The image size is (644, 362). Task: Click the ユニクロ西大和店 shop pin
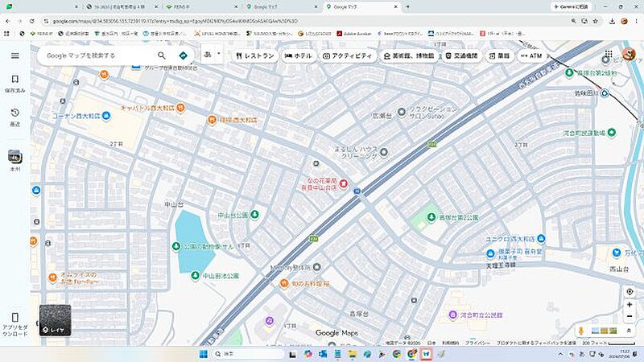click(541, 238)
